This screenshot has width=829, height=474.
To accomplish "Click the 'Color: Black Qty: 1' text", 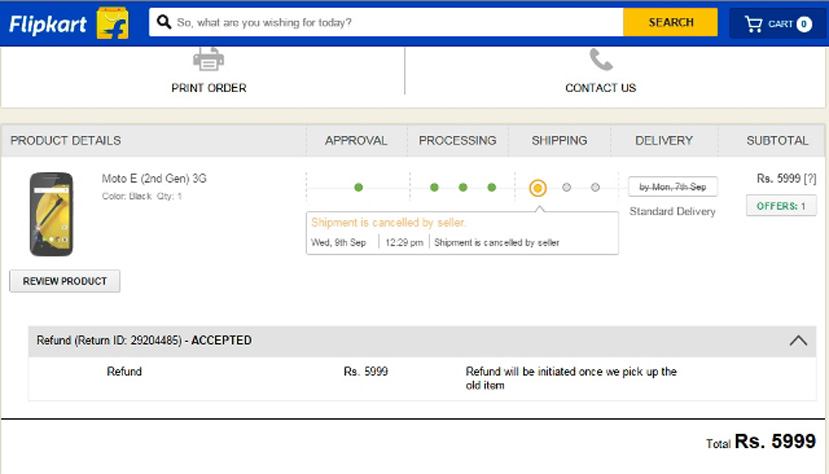I will tap(142, 196).
